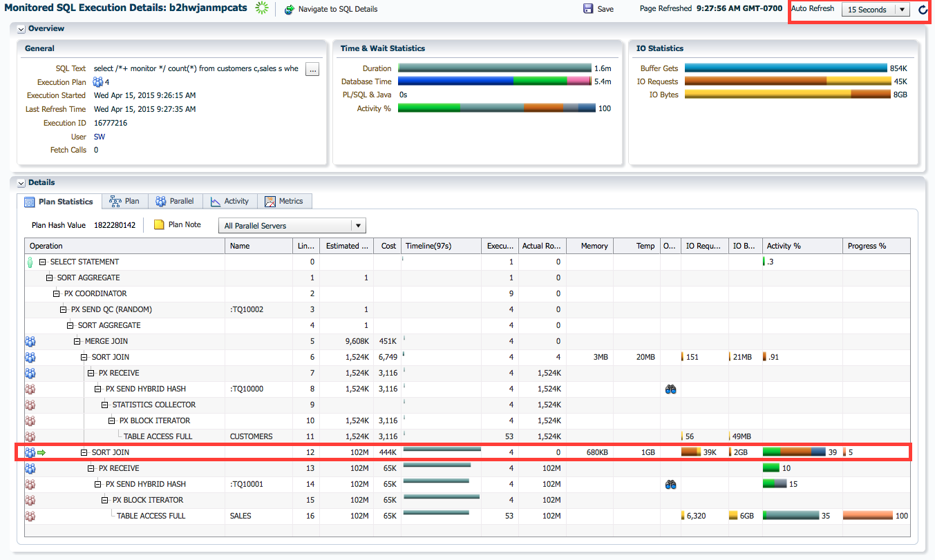Click the Navigate to SQL Details arrow icon
The height and width of the screenshot is (560, 935).
point(290,9)
